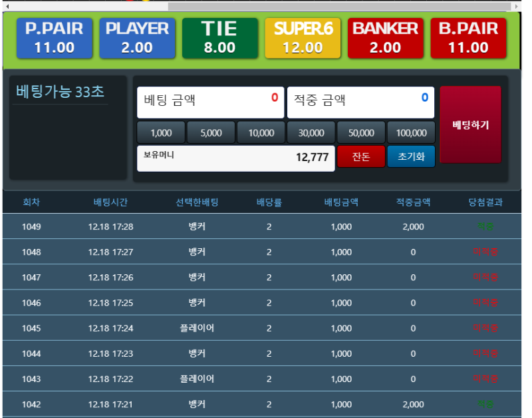Click bet time 12.18 17:26
532x418 pixels.
click(110, 278)
